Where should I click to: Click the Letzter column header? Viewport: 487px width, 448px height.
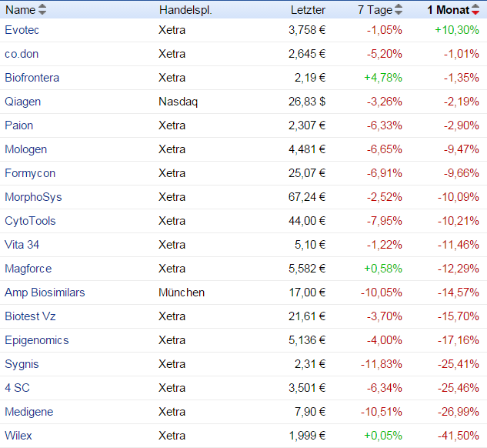[x=308, y=10]
